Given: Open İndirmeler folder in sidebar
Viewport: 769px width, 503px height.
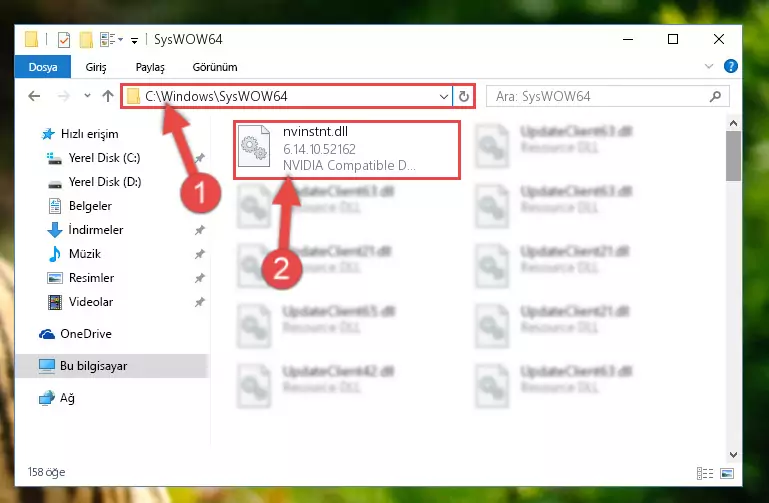Looking at the screenshot, I should pos(85,230).
